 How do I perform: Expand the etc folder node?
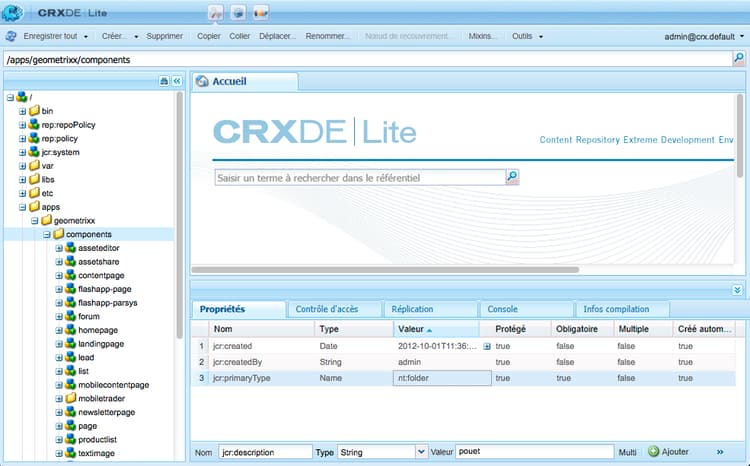pos(22,193)
